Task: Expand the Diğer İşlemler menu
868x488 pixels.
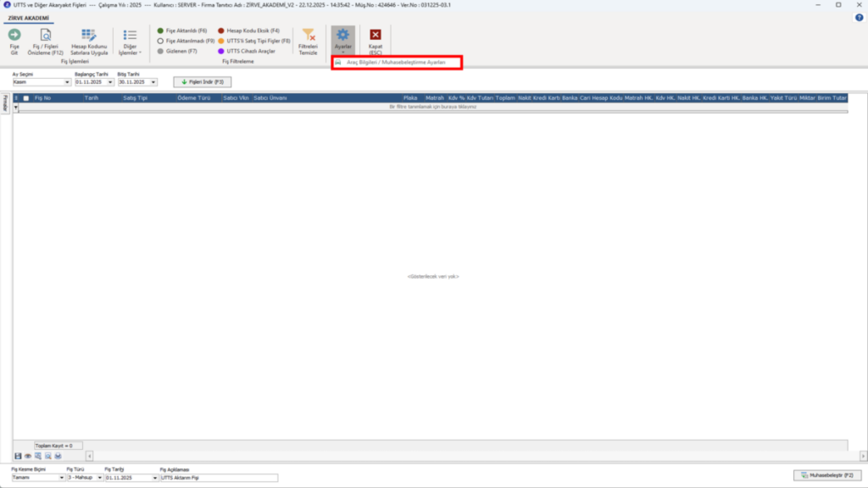Action: 130,42
